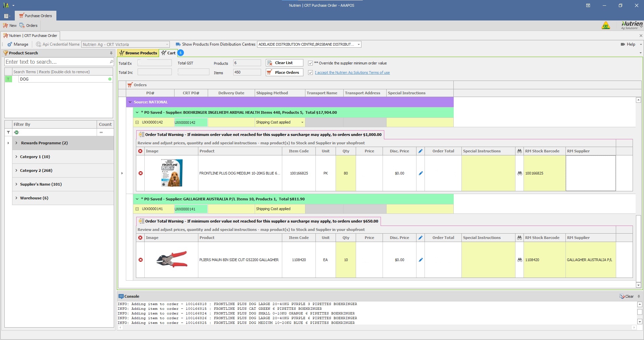Remove the PLIERS MAUN item from cart
Screen dimensions: 644x340
pos(141,260)
